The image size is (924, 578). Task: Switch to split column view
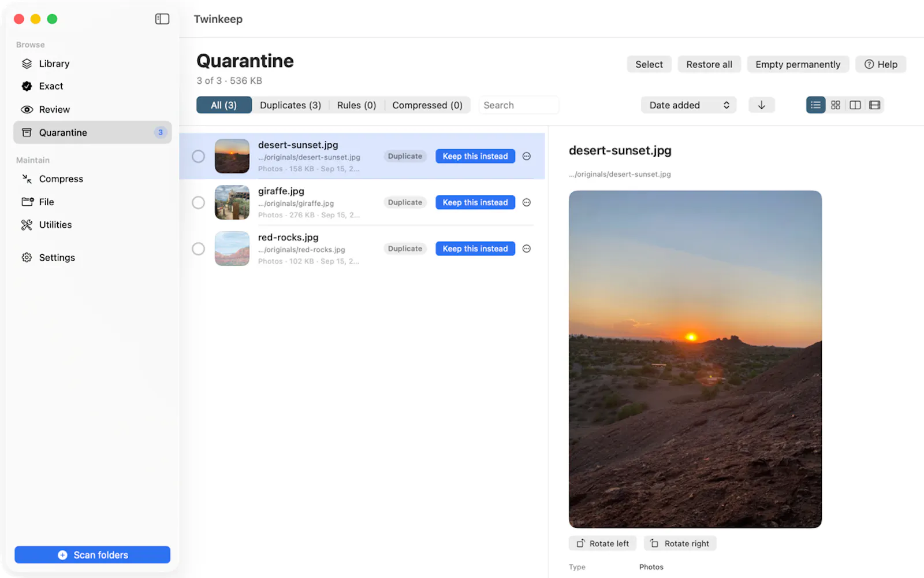(x=855, y=105)
